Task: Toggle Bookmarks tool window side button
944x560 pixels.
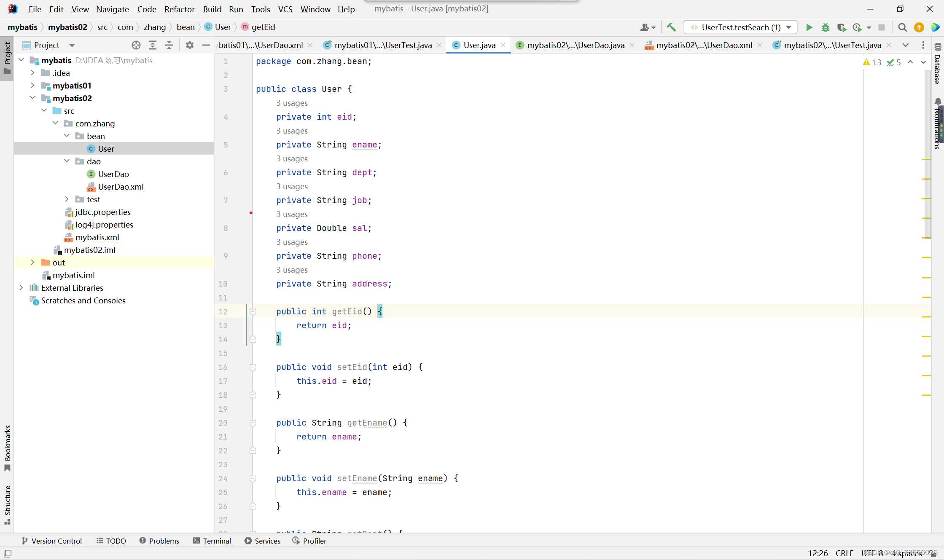Action: pyautogui.click(x=7, y=447)
